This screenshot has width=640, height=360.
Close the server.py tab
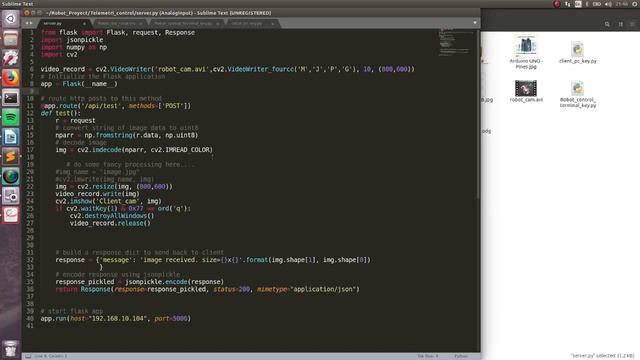[84, 23]
